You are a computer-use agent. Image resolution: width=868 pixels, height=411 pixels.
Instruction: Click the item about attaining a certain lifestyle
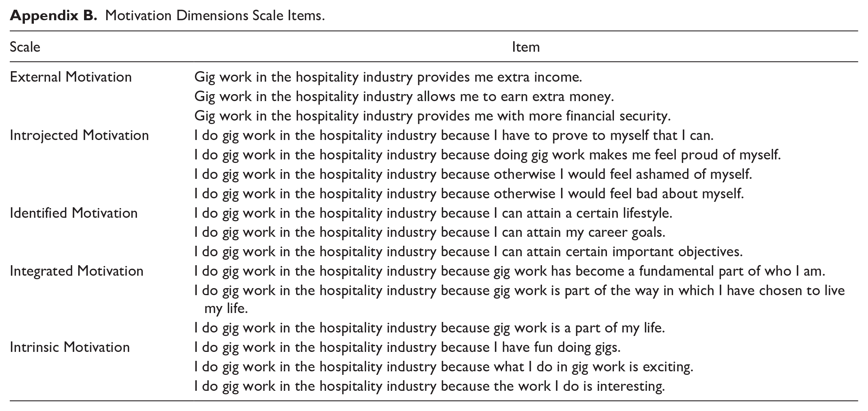(433, 213)
